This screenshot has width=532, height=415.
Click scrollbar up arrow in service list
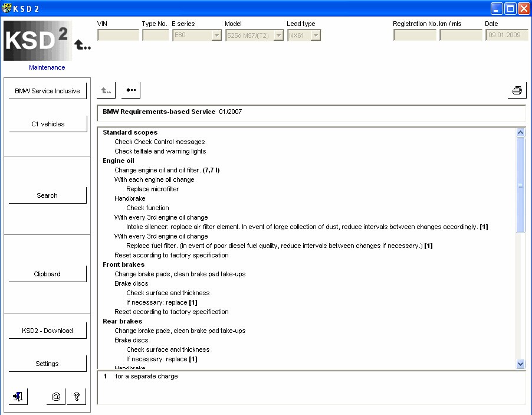click(520, 132)
